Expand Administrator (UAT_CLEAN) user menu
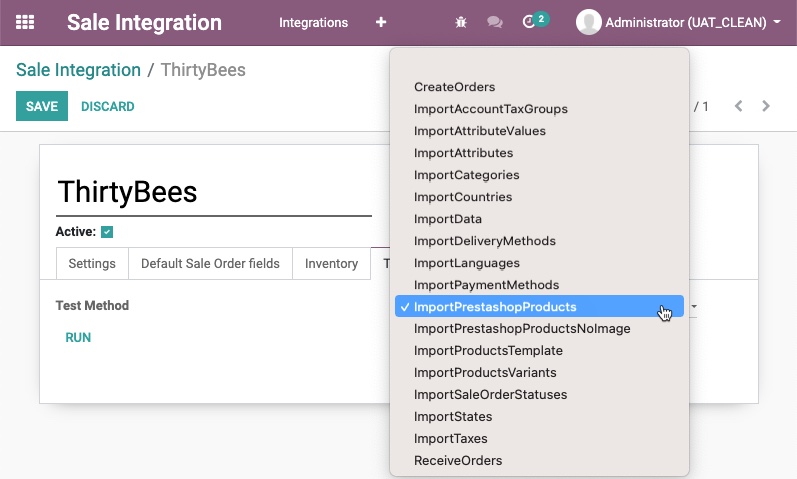The image size is (797, 479). pyautogui.click(x=691, y=22)
